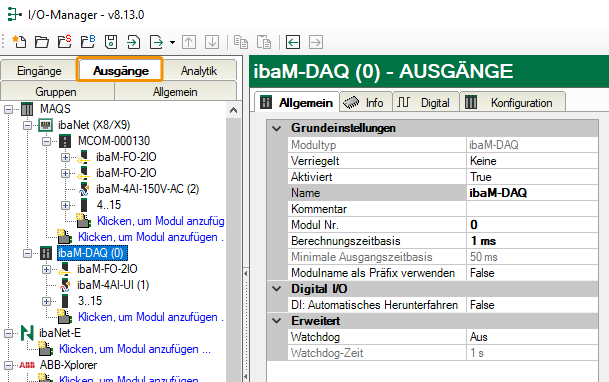The width and height of the screenshot is (609, 382).
Task: Click the folder icon with red S
Action: click(x=65, y=42)
